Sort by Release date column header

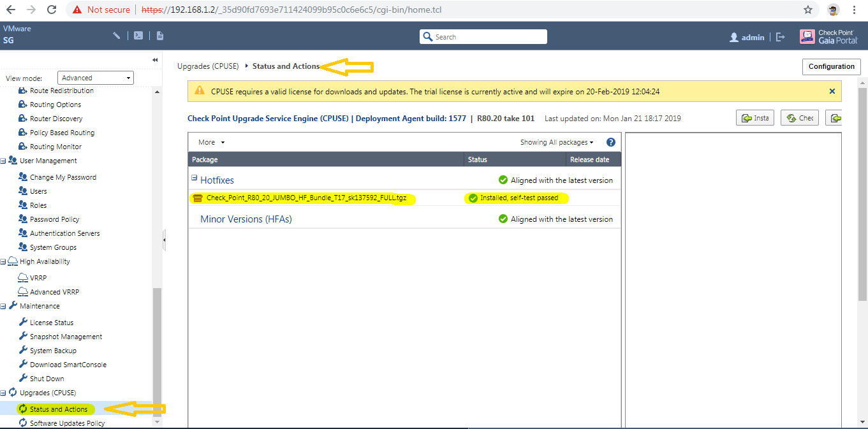(593, 159)
